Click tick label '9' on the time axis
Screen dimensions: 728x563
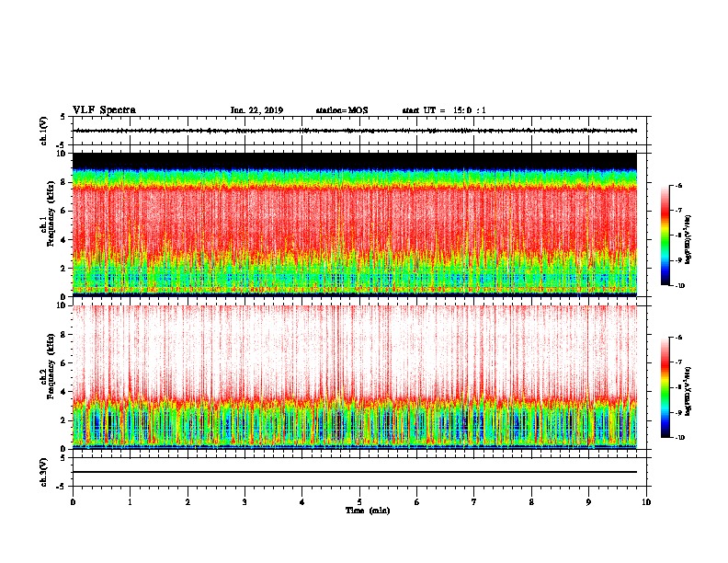[x=588, y=502]
